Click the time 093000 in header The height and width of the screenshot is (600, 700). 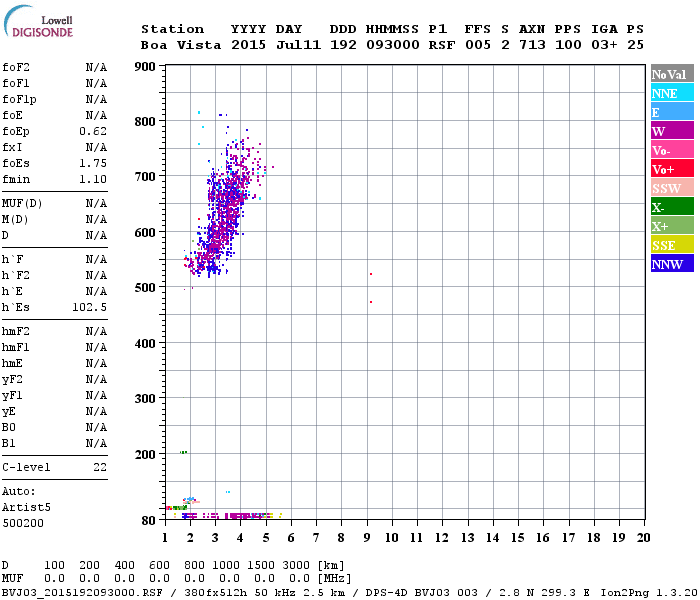tap(393, 45)
